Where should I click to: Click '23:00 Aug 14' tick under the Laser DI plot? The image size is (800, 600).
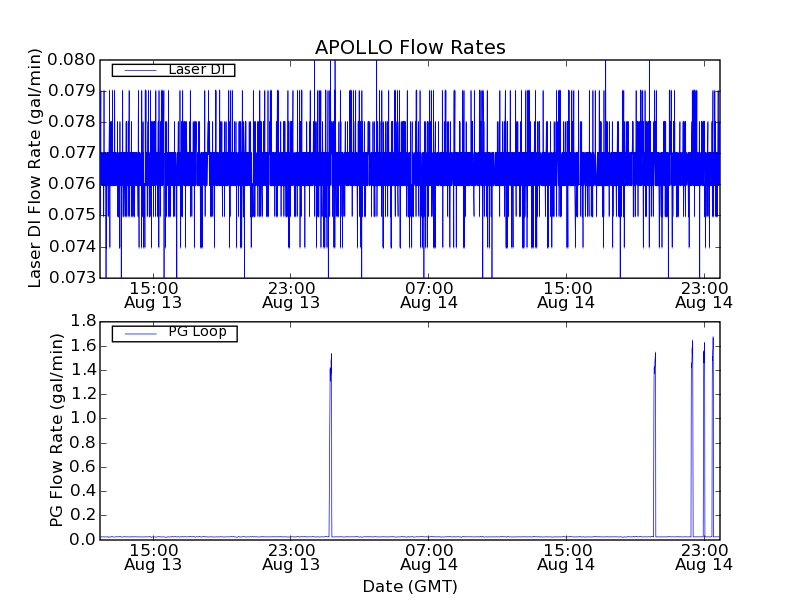point(704,294)
